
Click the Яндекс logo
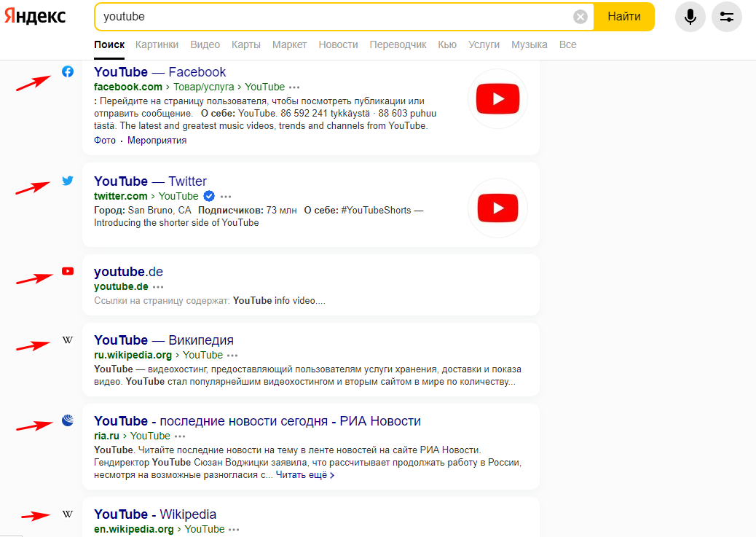[x=35, y=17]
